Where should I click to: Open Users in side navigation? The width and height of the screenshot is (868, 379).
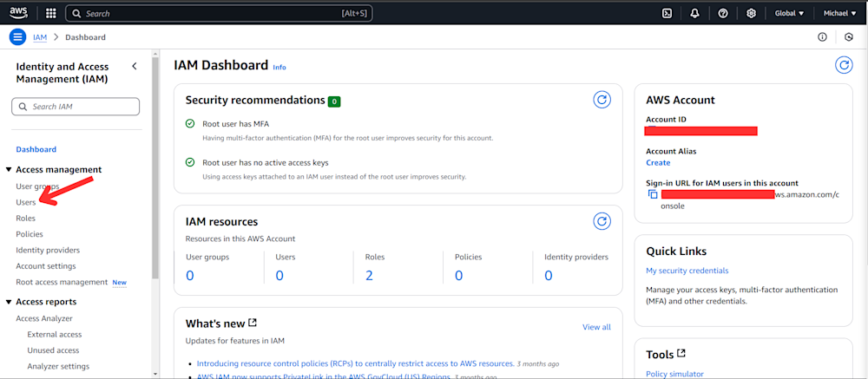26,202
